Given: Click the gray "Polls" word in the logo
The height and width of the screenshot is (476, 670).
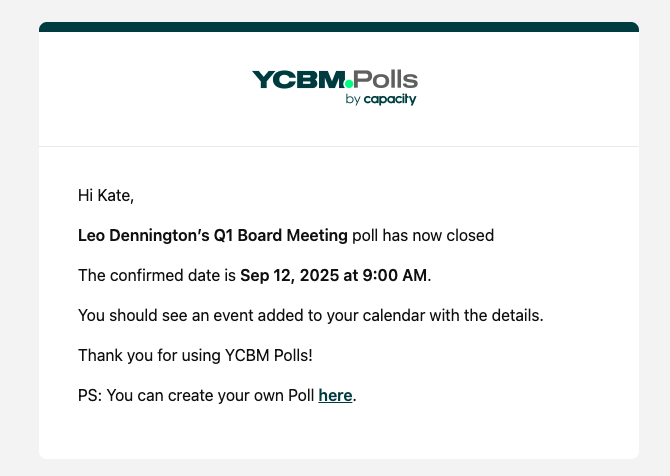Looking at the screenshot, I should (x=386, y=80).
